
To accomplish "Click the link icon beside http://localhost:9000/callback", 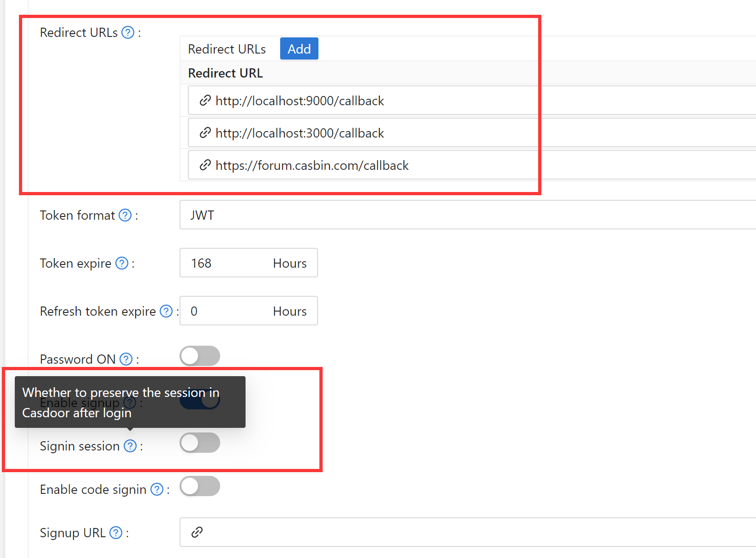I will (205, 101).
